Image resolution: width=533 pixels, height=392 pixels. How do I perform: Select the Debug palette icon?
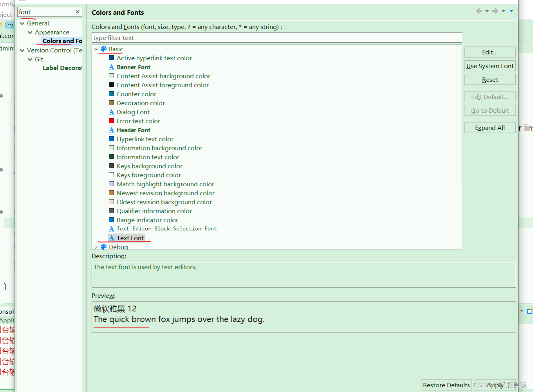(104, 247)
